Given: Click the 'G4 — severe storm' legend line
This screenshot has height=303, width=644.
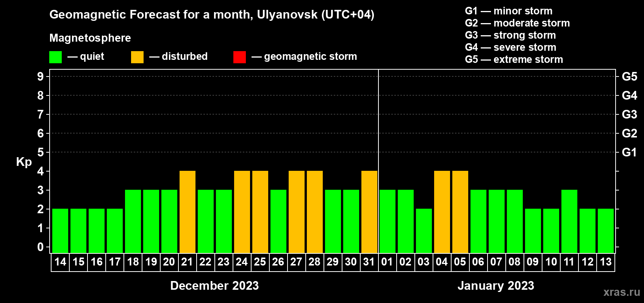Looking at the screenshot, I should (x=511, y=47).
